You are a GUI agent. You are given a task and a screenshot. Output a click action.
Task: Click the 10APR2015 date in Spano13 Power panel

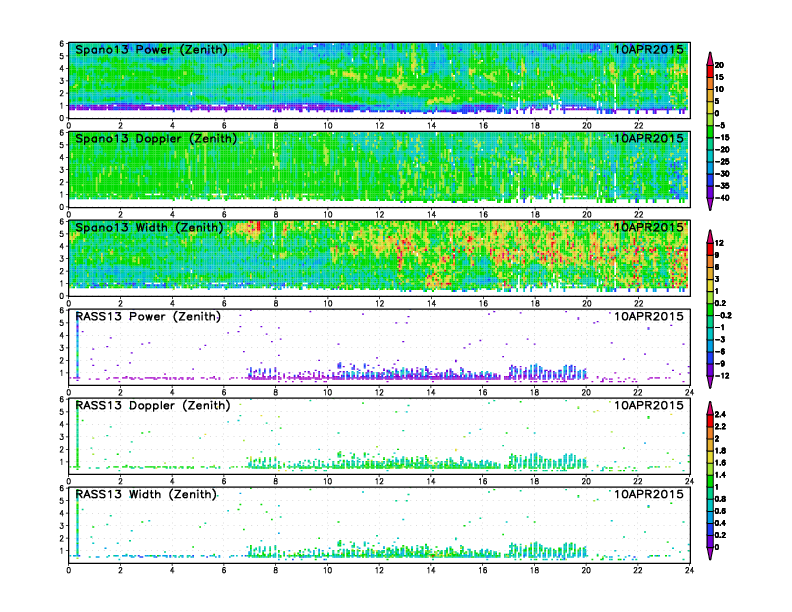649,49
